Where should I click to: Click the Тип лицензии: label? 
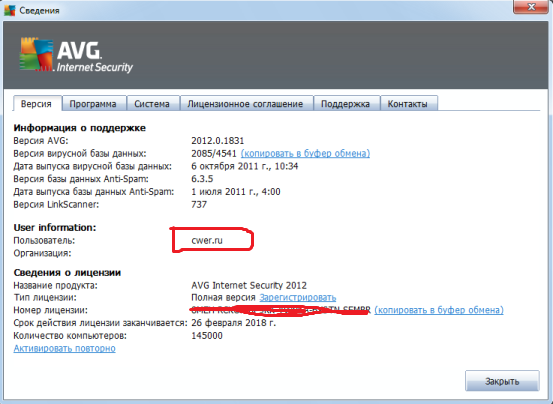[45, 297]
